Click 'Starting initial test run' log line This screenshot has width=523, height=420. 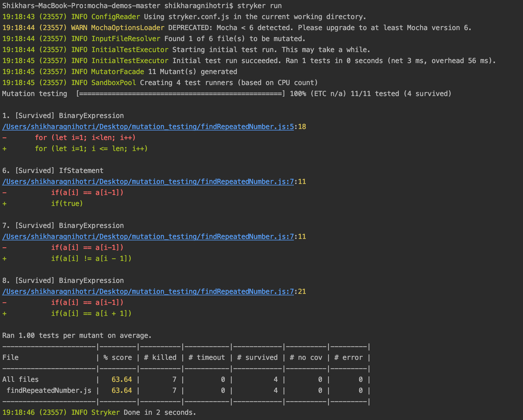(186, 50)
